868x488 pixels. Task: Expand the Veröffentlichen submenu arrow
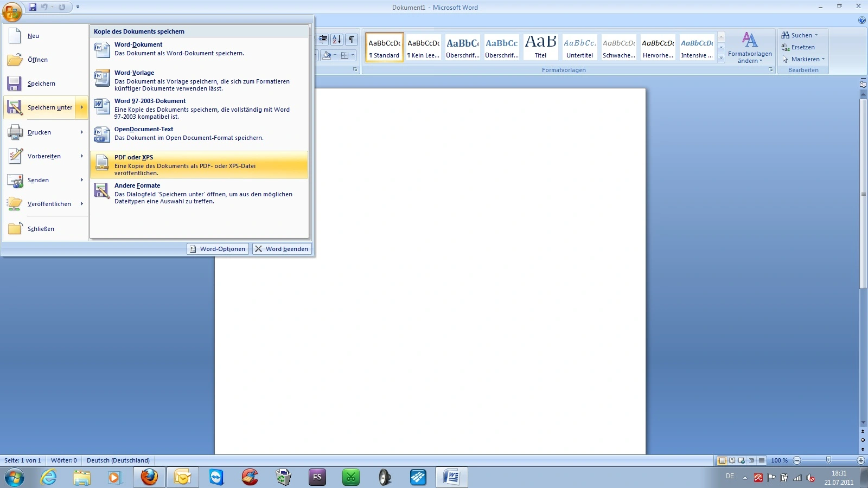(82, 204)
